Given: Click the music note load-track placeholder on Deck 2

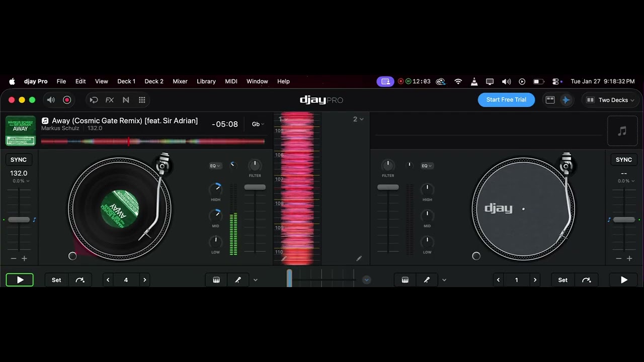Looking at the screenshot, I should [622, 131].
